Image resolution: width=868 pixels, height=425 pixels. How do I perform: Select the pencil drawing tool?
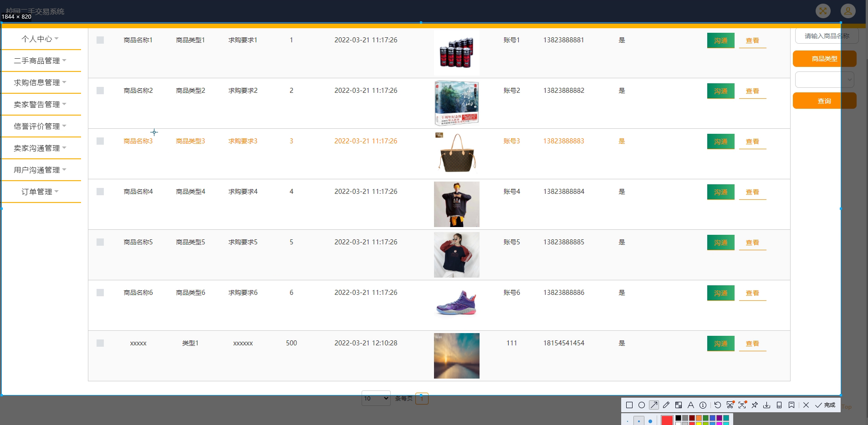pos(666,405)
